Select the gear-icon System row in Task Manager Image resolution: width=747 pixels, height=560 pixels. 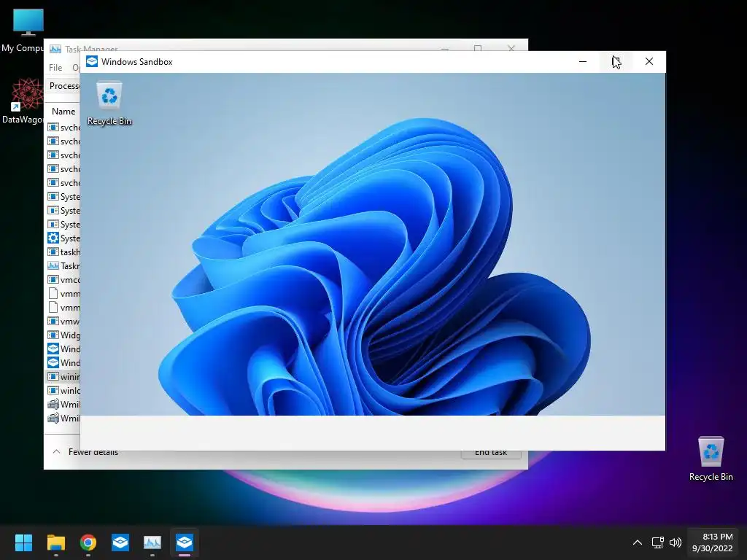point(63,238)
